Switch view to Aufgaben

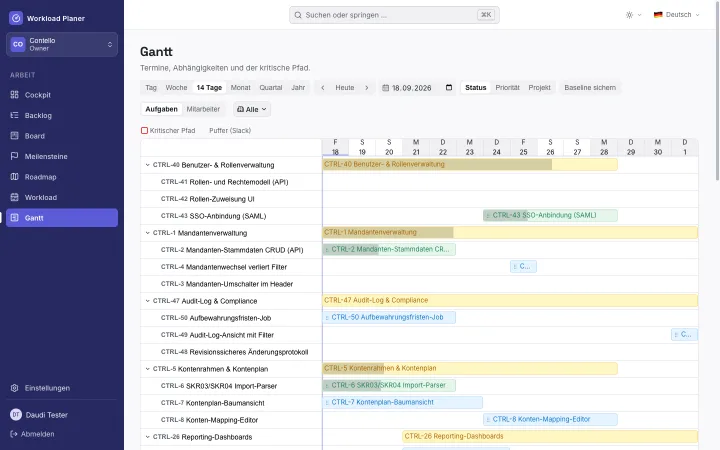pyautogui.click(x=161, y=109)
